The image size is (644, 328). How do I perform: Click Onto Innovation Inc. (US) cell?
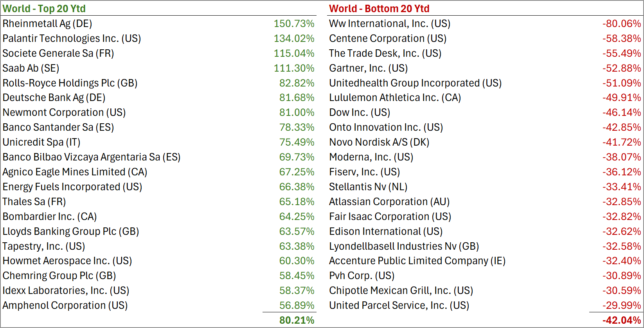pos(386,127)
